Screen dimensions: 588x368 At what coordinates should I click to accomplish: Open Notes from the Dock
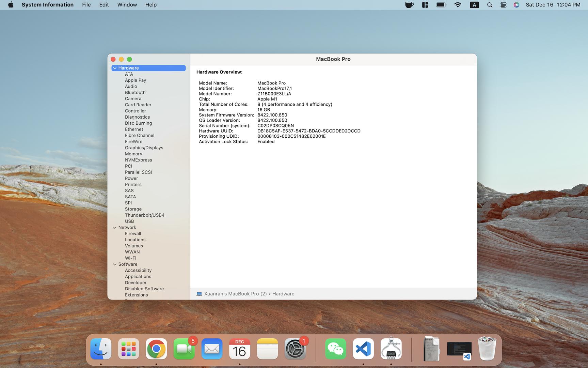coord(267,349)
